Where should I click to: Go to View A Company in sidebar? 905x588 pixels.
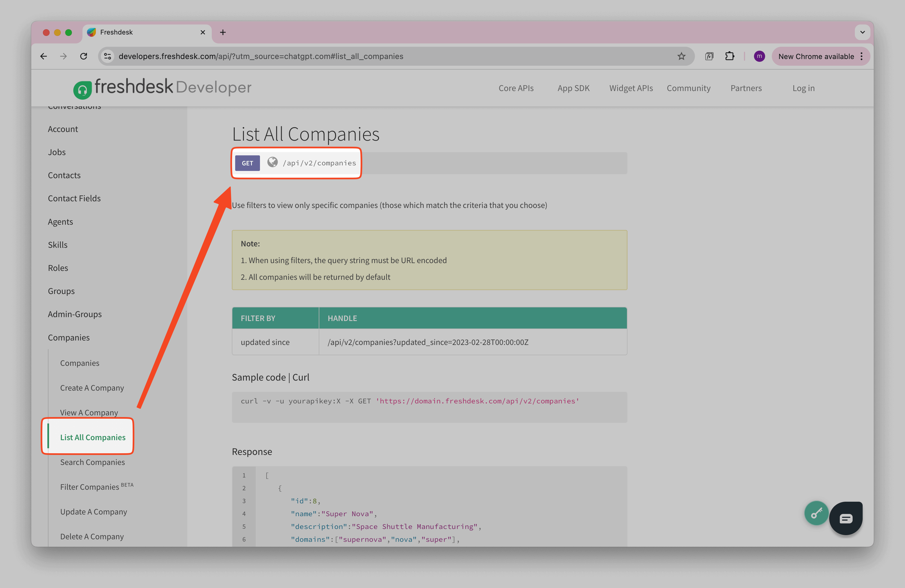click(x=89, y=413)
